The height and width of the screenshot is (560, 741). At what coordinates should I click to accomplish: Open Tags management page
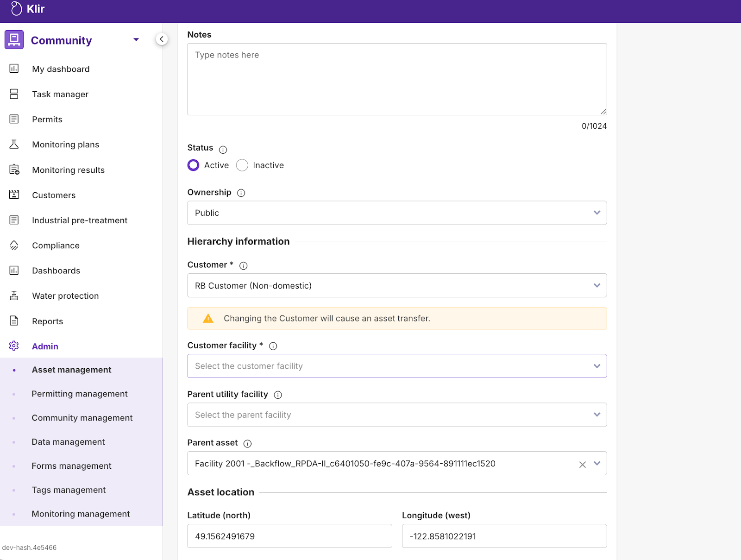(69, 490)
